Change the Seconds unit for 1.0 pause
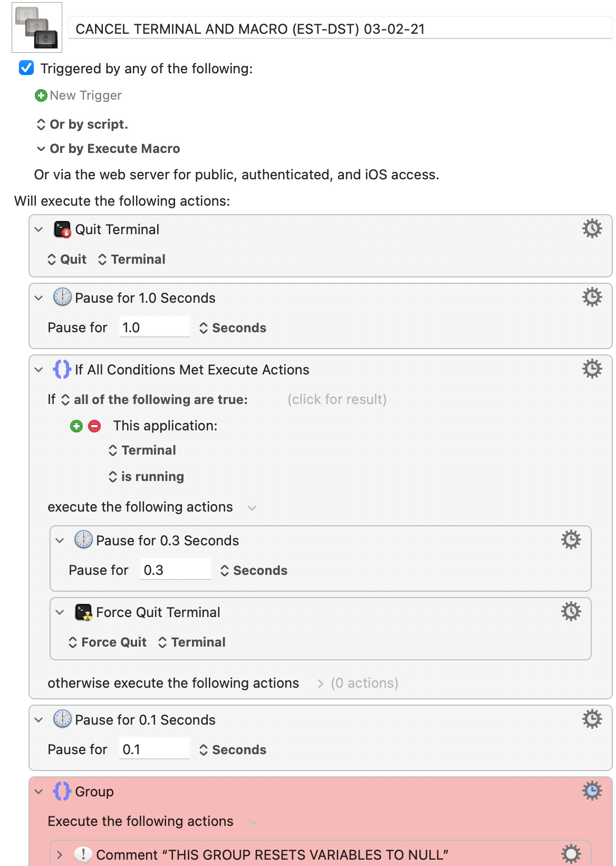 tap(233, 328)
